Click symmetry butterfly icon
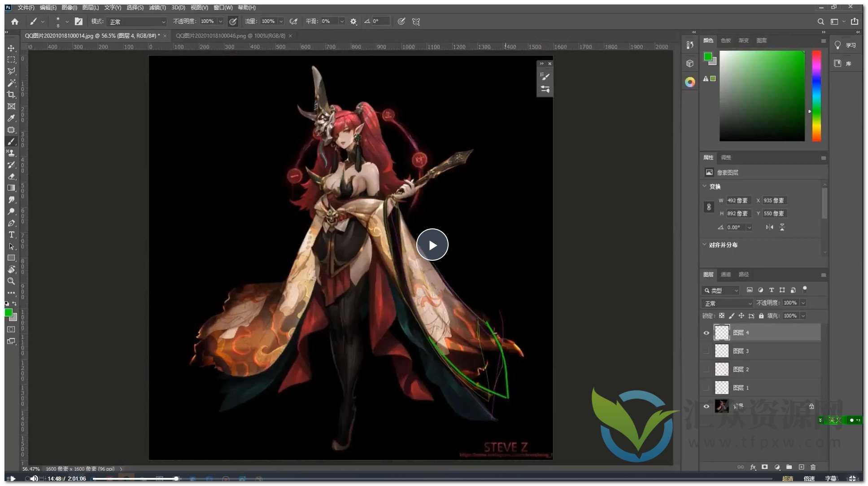 416,22
